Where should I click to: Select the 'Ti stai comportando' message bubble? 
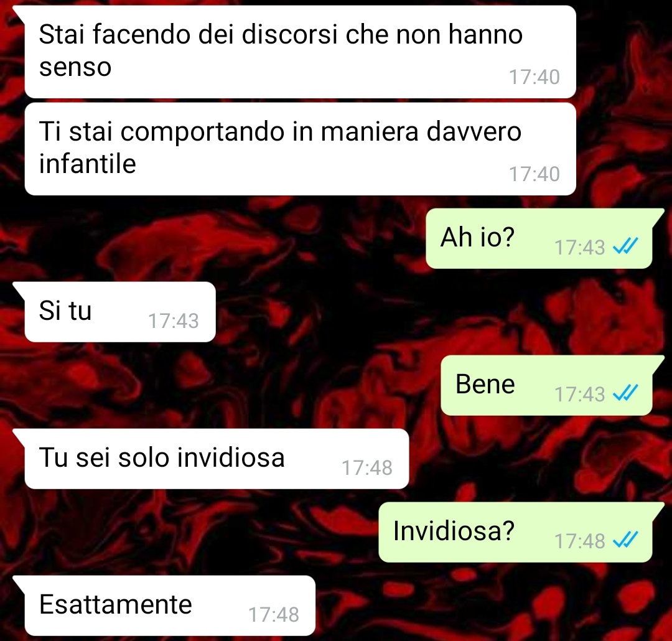click(x=300, y=149)
